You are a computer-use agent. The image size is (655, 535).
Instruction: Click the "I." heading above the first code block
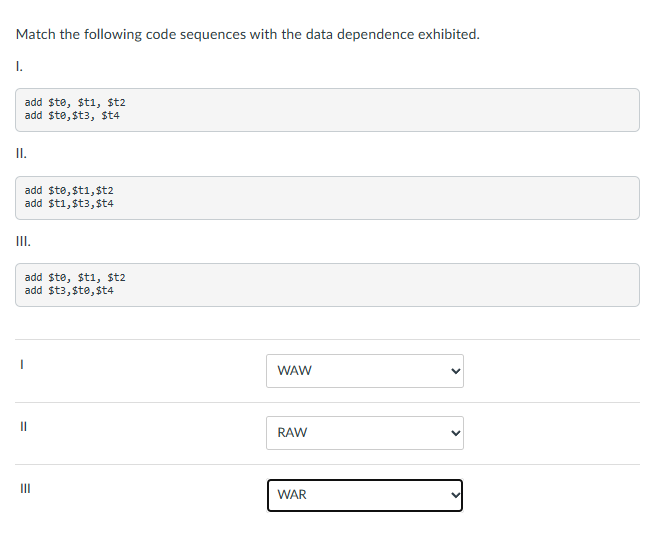tap(20, 67)
